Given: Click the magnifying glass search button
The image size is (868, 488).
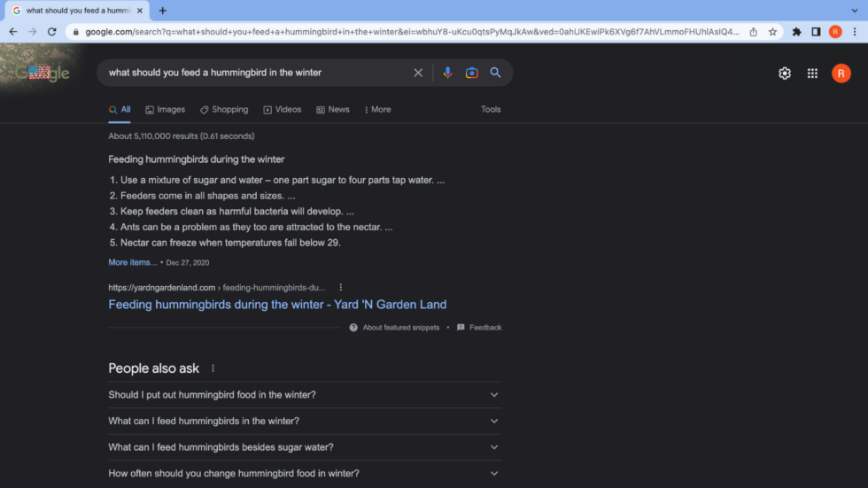Looking at the screenshot, I should pos(495,73).
